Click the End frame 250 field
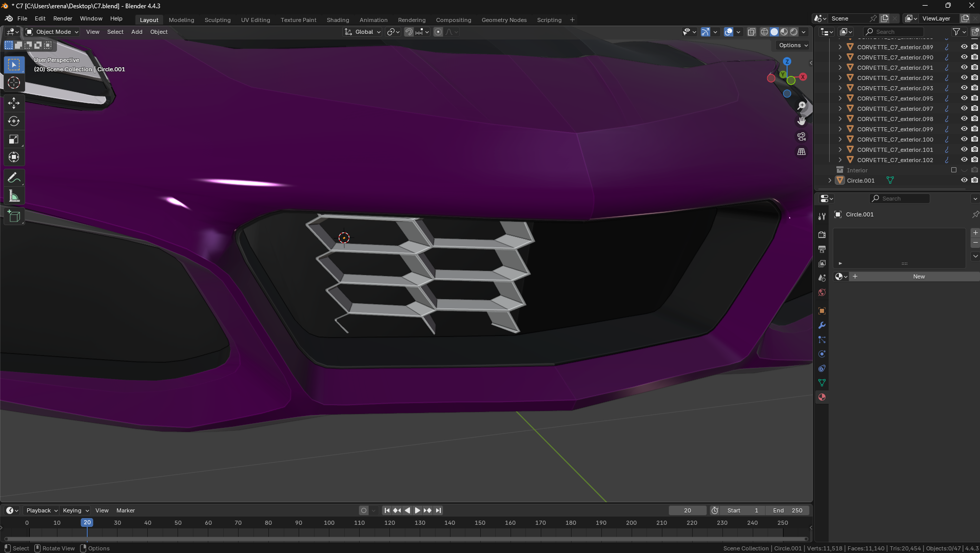980x553 pixels. click(x=788, y=510)
